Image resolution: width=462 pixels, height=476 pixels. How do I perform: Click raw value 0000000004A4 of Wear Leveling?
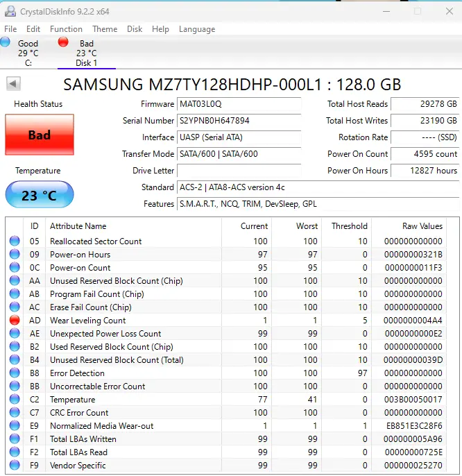pyautogui.click(x=413, y=321)
